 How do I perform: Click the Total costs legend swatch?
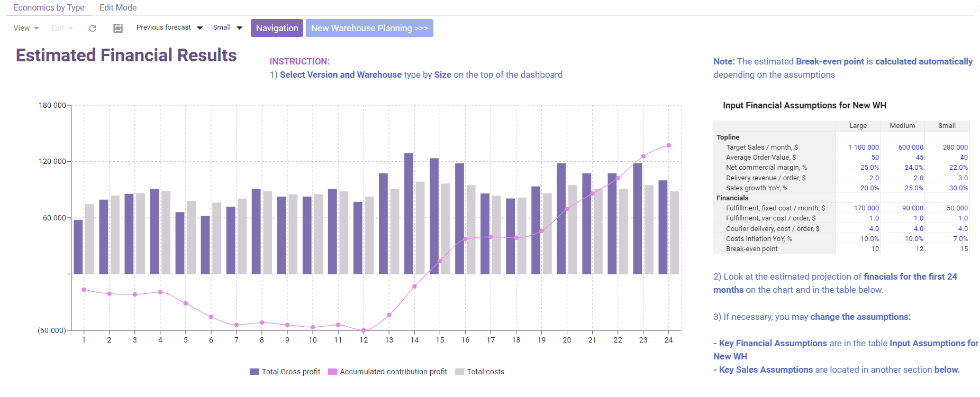[x=459, y=372]
